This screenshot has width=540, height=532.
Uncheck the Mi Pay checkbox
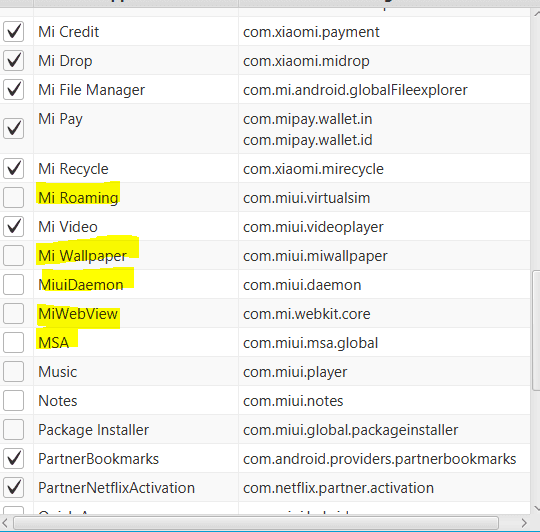(x=13, y=129)
